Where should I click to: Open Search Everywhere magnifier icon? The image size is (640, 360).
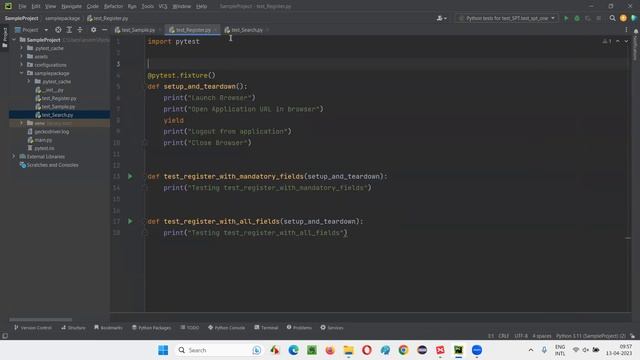[x=612, y=18]
